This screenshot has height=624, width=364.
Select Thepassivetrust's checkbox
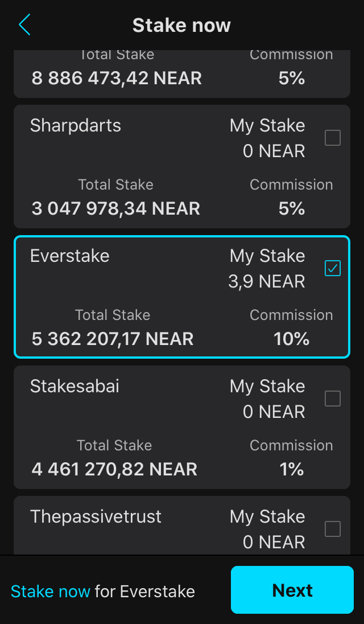click(x=332, y=529)
